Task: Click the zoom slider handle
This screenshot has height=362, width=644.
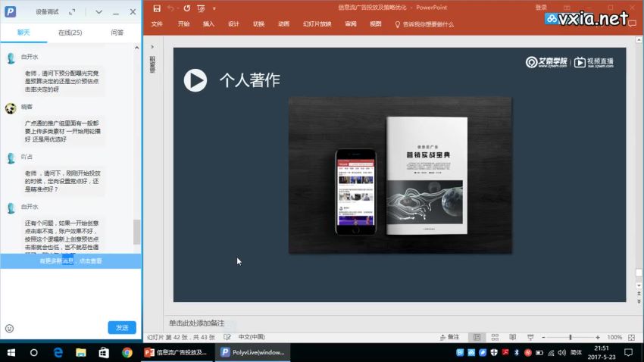Action: point(571,337)
